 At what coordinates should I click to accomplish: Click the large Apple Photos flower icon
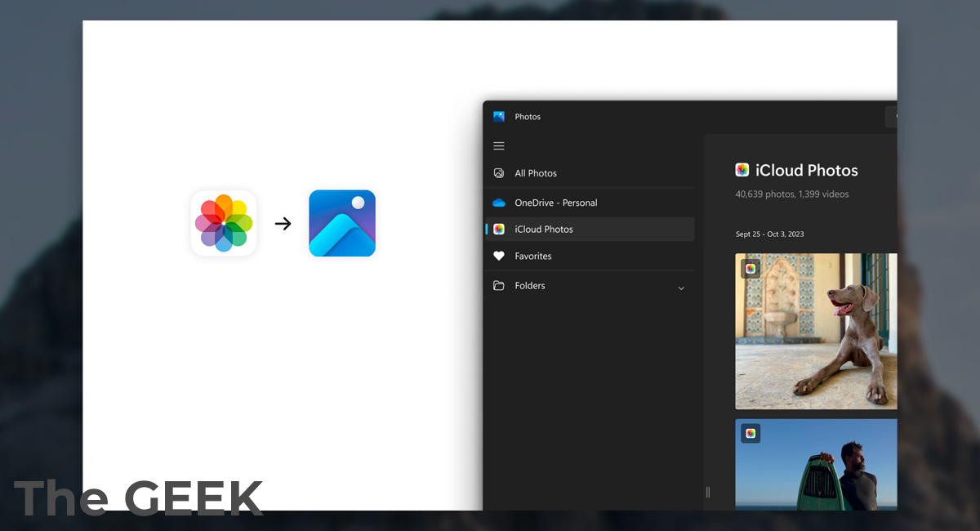coord(224,223)
